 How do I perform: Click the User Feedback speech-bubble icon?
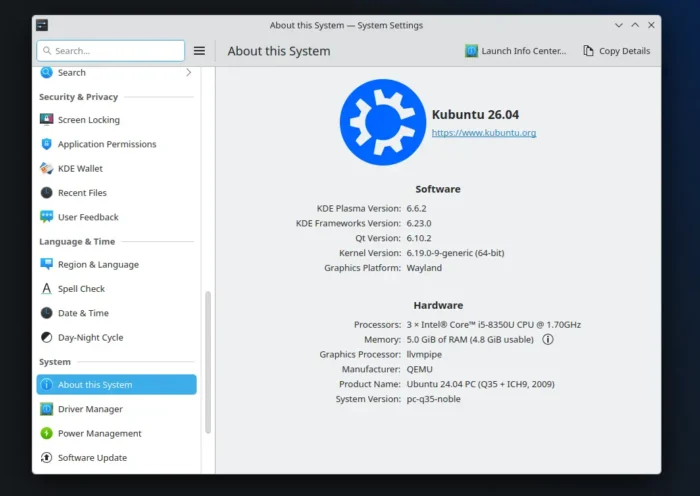[x=46, y=217]
